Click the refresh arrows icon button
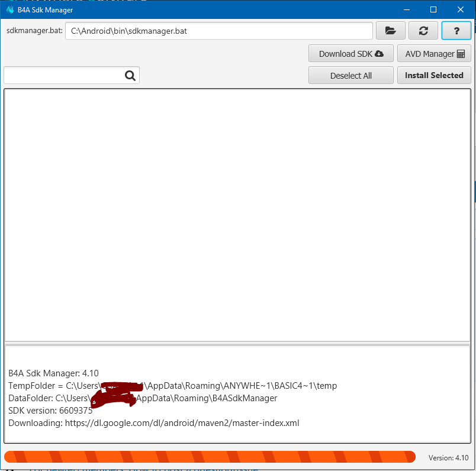Screen dimensions: 476x471 pyautogui.click(x=423, y=31)
